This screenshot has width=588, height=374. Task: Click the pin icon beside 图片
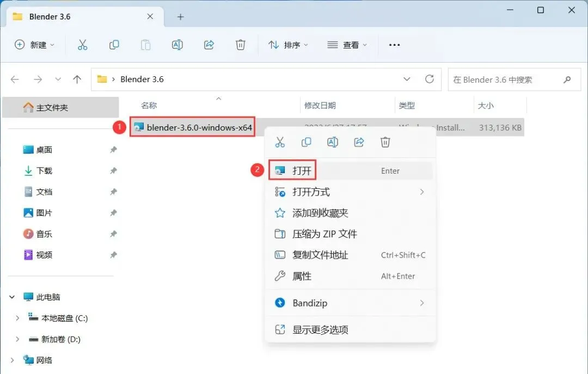(x=113, y=213)
